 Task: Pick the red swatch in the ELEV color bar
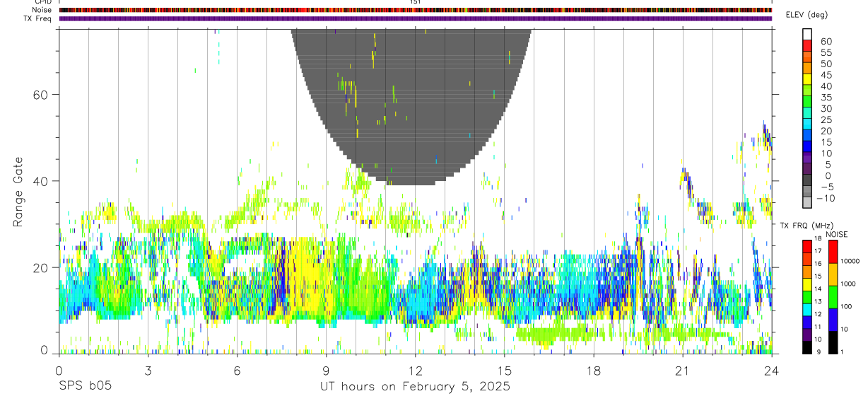click(807, 45)
